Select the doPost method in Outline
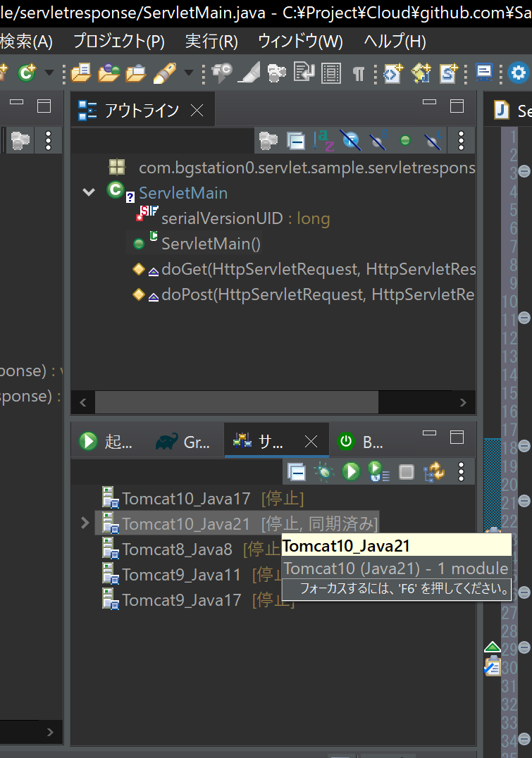The height and width of the screenshot is (758, 532). 318,294
